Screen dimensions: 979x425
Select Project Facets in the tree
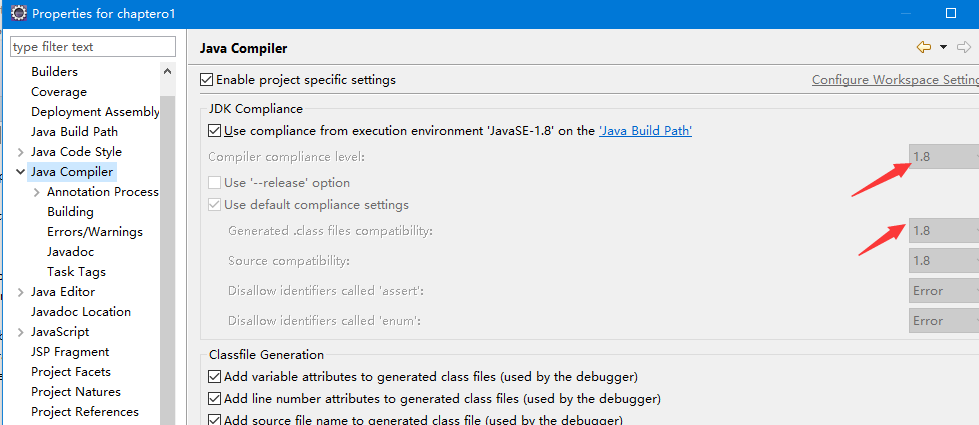coord(71,372)
